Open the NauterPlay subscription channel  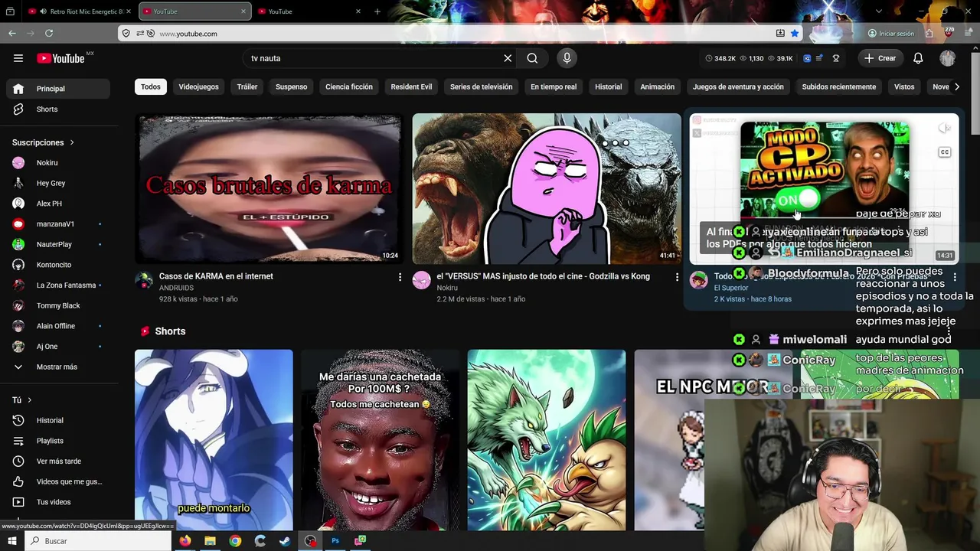(x=58, y=244)
